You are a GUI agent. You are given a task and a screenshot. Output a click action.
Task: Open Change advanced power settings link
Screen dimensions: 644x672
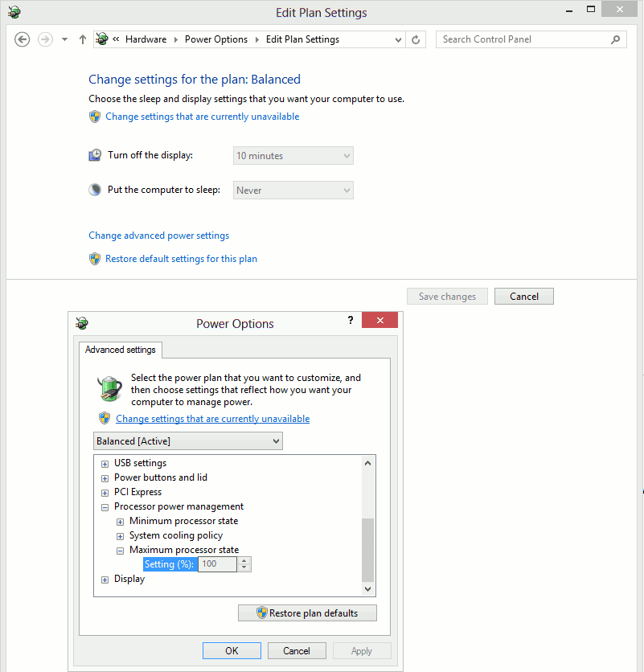tap(159, 236)
